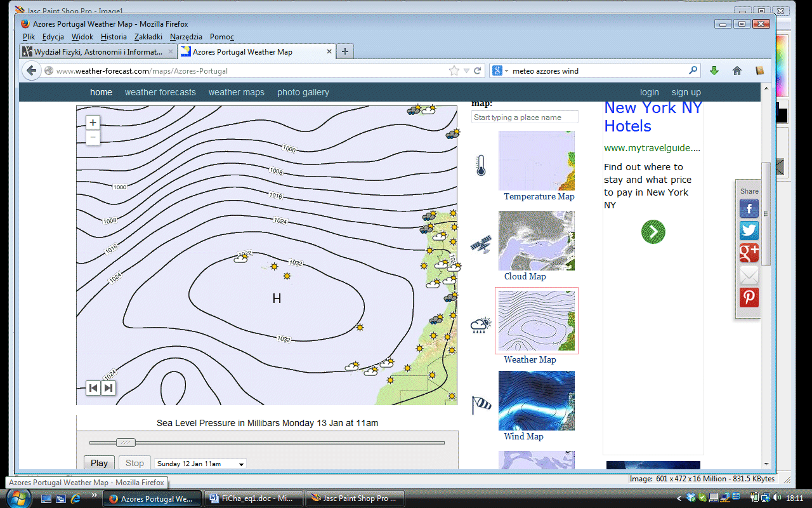Click the place name search field

pos(525,117)
